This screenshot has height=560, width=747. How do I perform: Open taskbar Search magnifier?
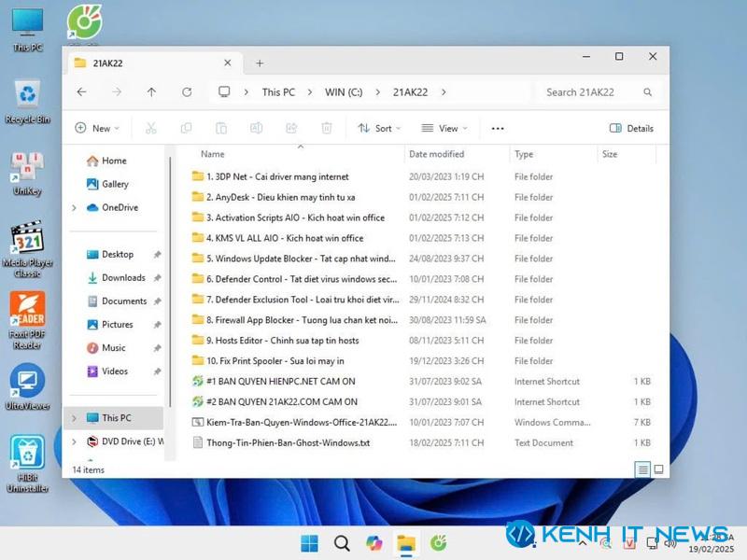click(x=342, y=543)
